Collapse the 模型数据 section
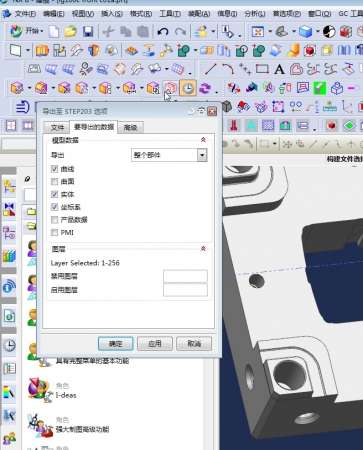363x450 pixels. pyautogui.click(x=203, y=140)
